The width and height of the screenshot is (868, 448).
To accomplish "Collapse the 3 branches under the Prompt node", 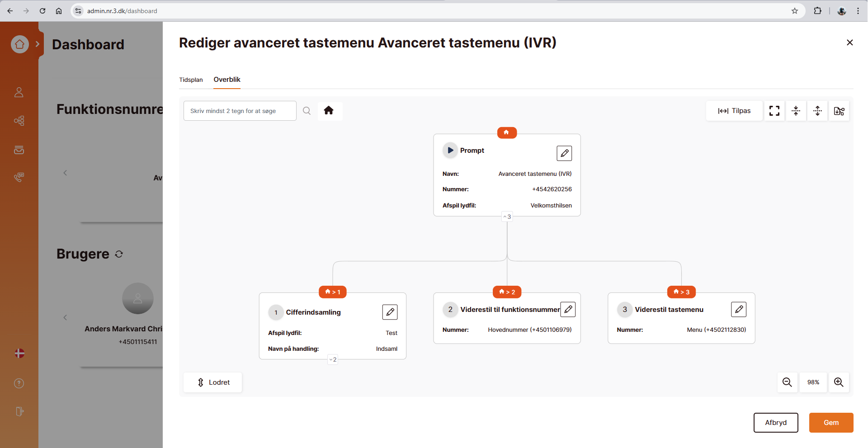I will (x=507, y=216).
